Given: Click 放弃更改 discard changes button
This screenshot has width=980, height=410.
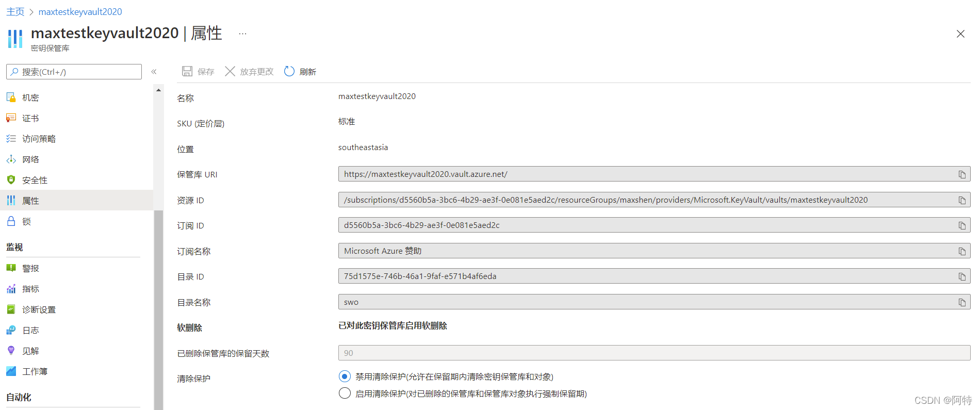Looking at the screenshot, I should point(249,72).
